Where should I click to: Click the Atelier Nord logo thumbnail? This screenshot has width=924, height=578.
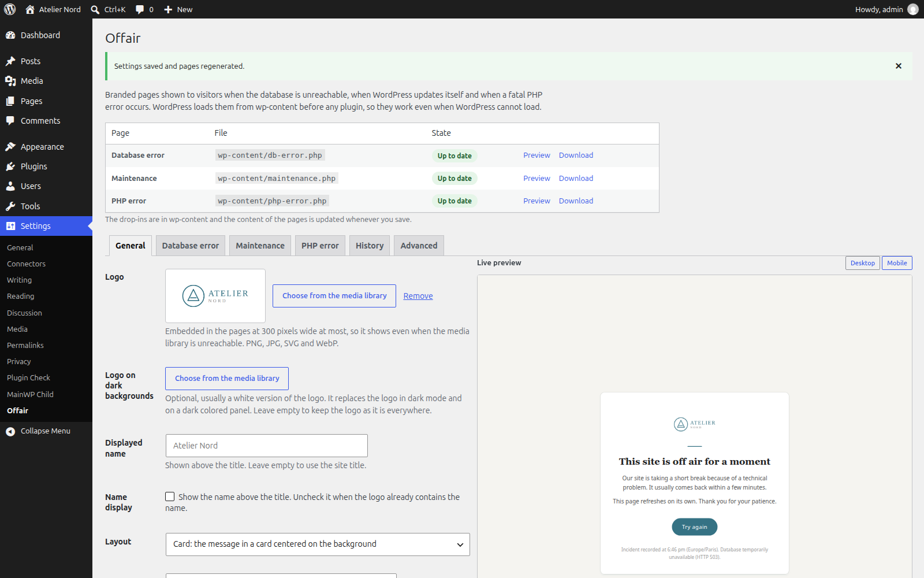[x=215, y=296]
